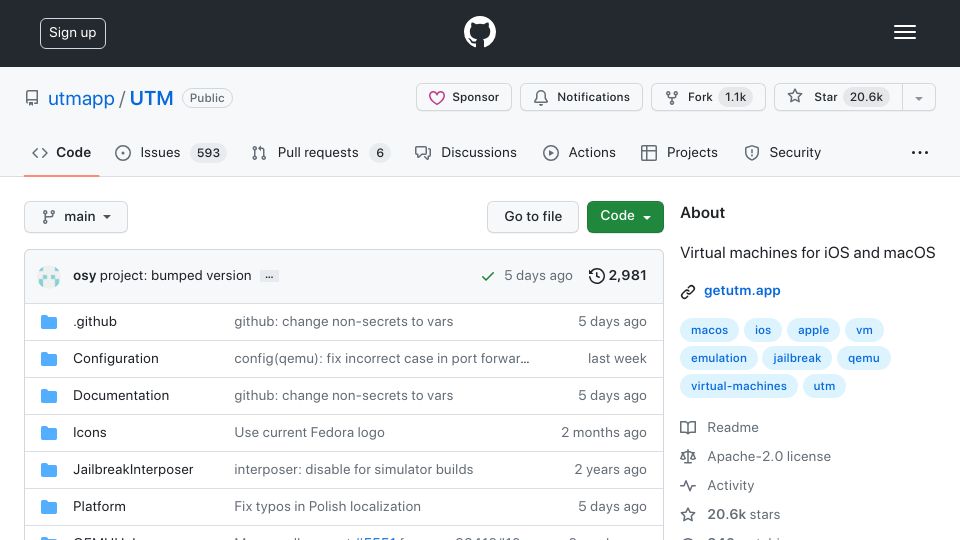This screenshot has height=540, width=960.
Task: Select the vm topic tag
Action: (864, 330)
